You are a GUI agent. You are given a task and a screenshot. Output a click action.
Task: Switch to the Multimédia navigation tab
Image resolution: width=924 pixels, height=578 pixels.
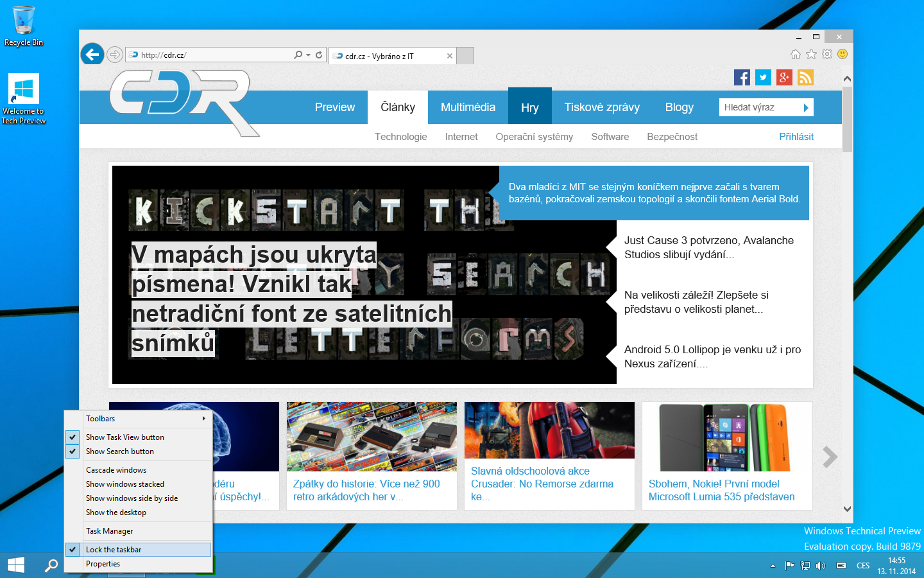[468, 107]
